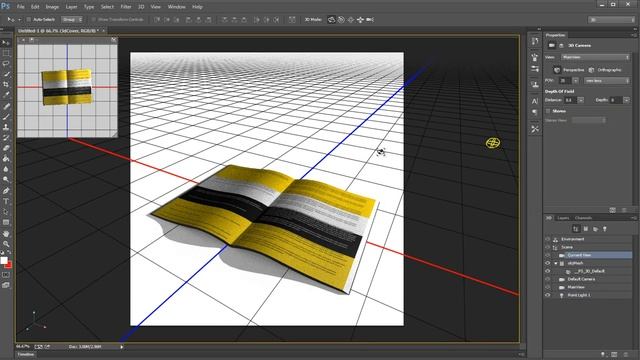Open the FOV value slider arrow
640x360 pixels.
click(x=576, y=81)
